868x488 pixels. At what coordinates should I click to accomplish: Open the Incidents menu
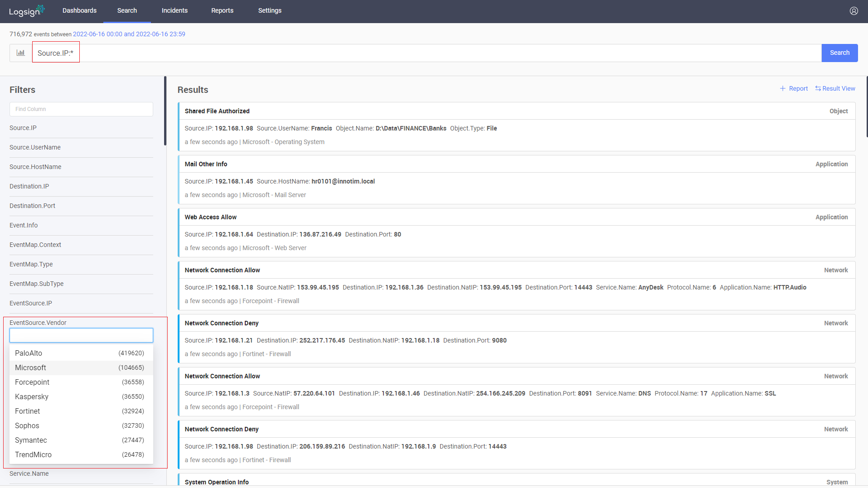[175, 10]
